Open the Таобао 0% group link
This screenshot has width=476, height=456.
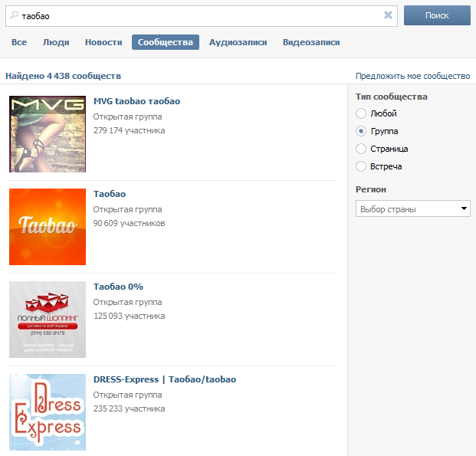pyautogui.click(x=118, y=287)
